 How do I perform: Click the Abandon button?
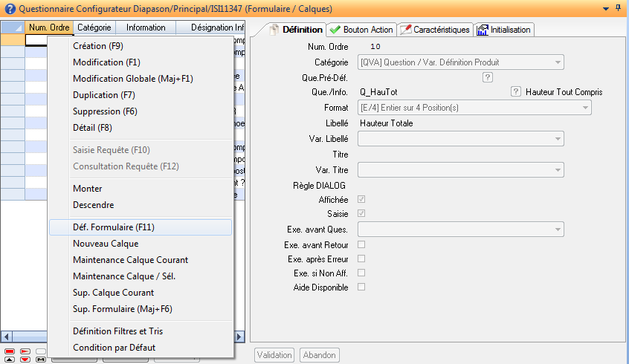pyautogui.click(x=320, y=355)
